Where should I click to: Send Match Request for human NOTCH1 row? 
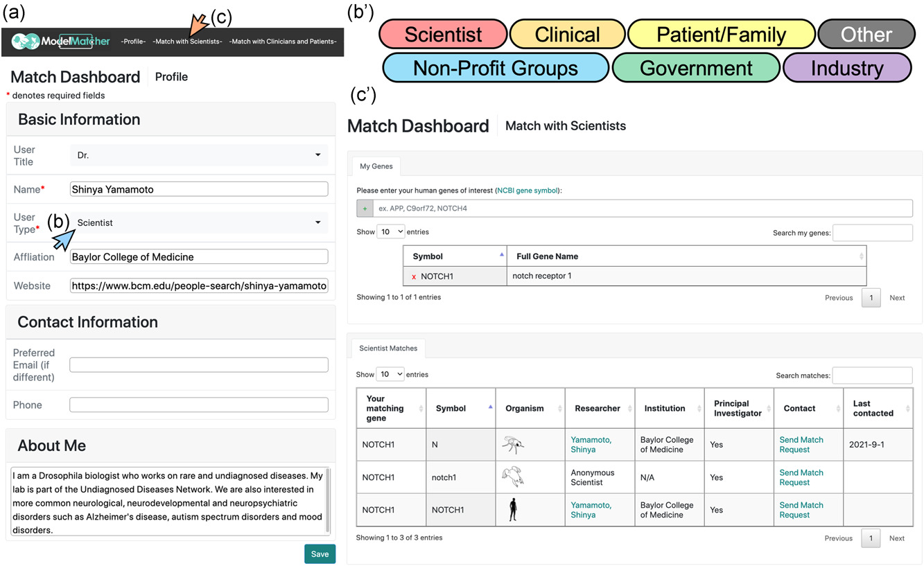pos(801,510)
